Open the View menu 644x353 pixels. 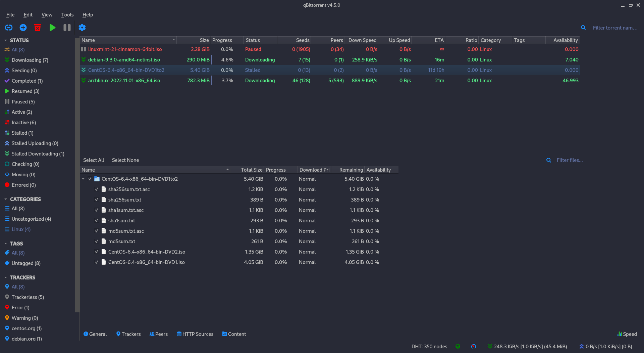click(47, 15)
